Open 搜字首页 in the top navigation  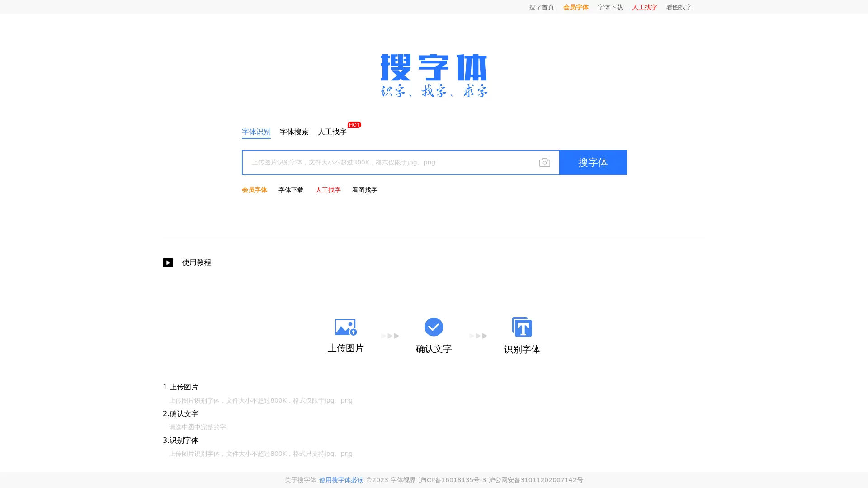[541, 7]
